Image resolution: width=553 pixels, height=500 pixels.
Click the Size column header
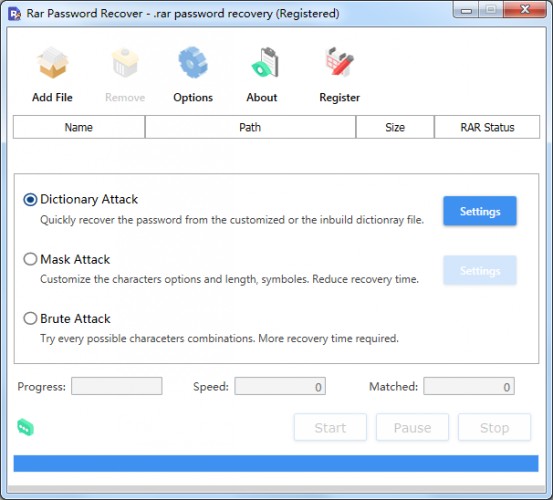point(395,127)
